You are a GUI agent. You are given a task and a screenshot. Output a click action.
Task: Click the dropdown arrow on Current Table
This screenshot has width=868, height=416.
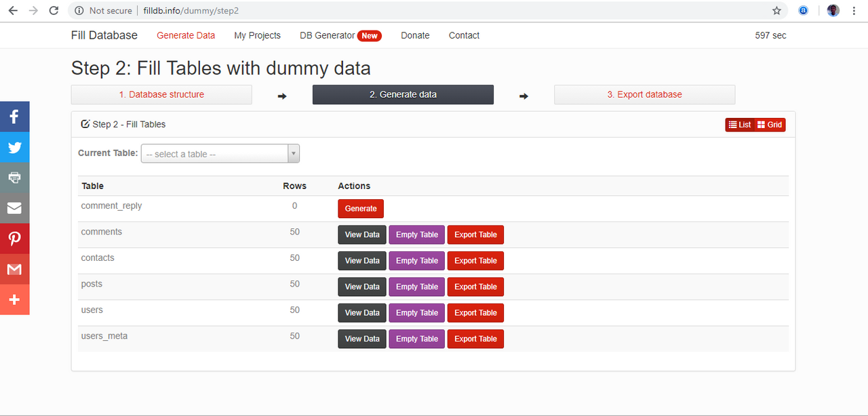[x=293, y=153]
